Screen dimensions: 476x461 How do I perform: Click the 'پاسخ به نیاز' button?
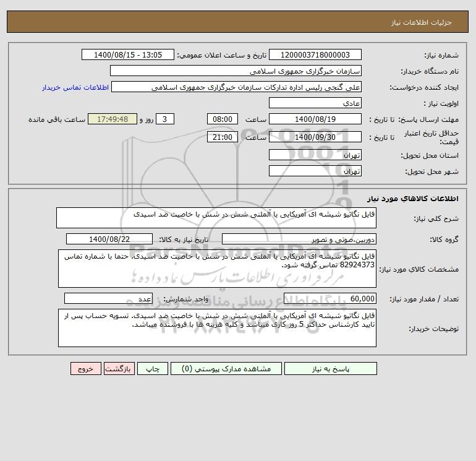point(331,369)
